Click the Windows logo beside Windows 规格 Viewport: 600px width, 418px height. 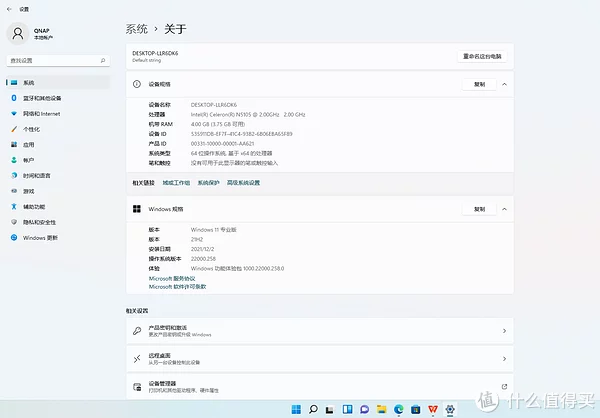tap(137, 209)
